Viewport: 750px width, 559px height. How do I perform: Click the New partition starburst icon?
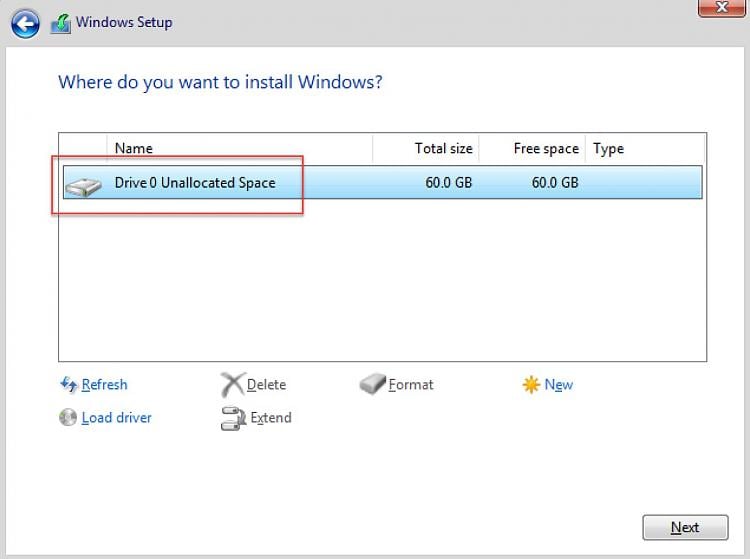[x=531, y=385]
